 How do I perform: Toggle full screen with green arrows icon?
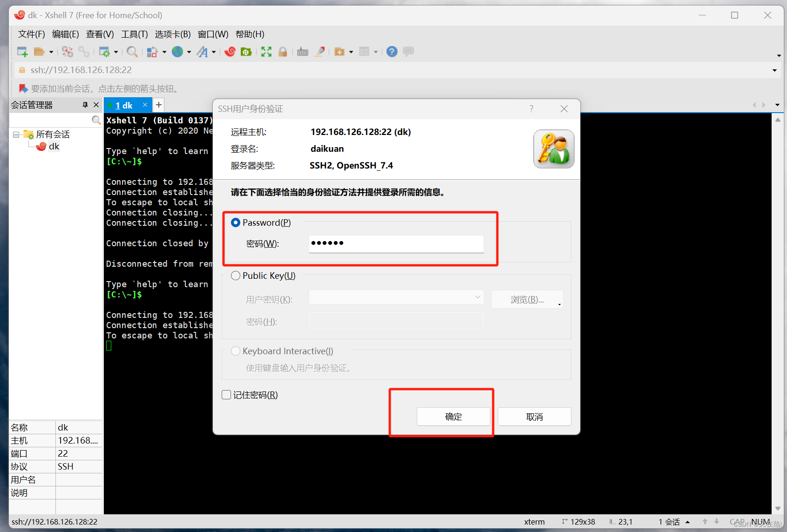[x=266, y=52]
